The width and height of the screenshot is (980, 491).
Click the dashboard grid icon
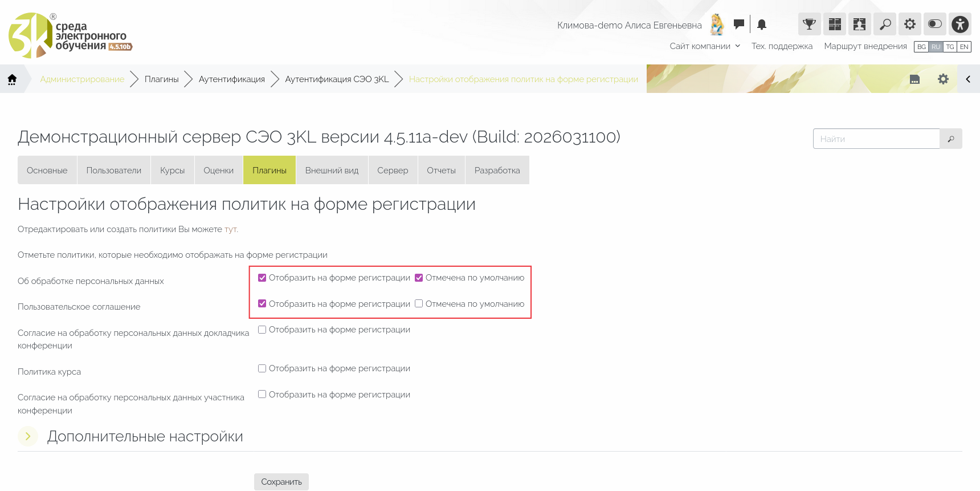tap(835, 24)
